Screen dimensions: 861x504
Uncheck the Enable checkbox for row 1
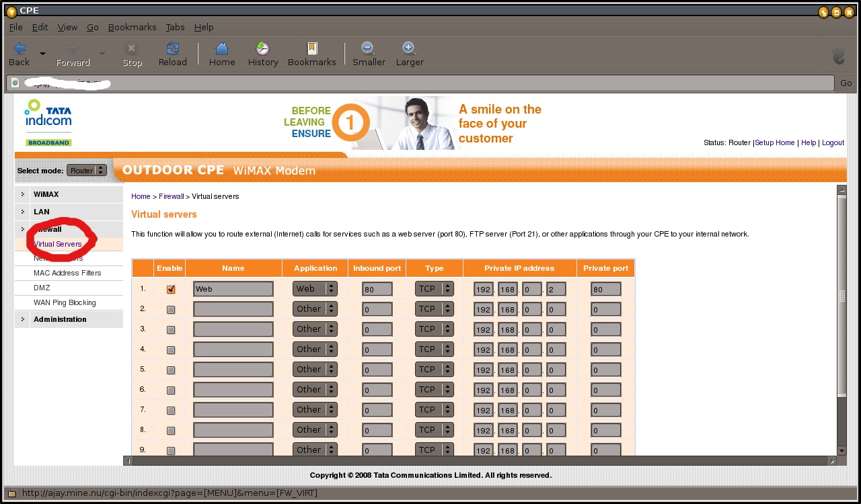171,290
